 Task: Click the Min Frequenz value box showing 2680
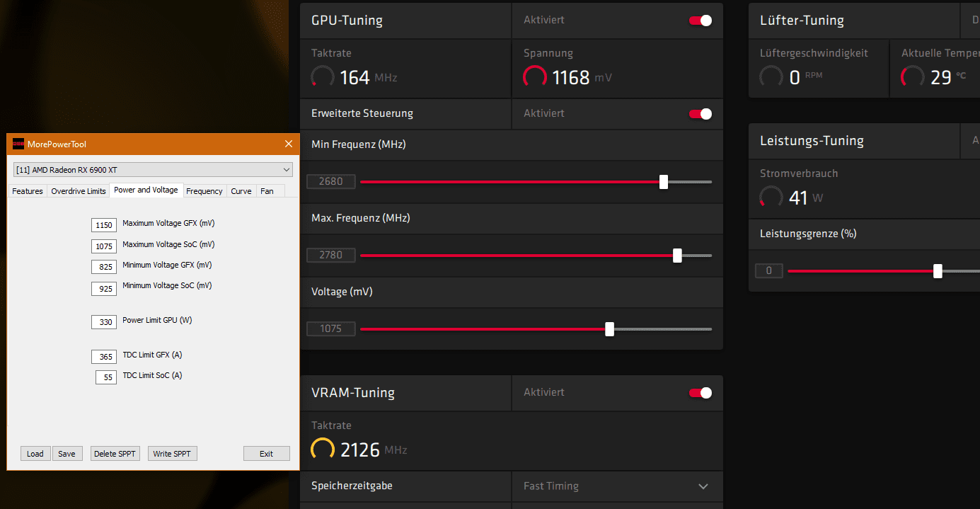pos(330,181)
